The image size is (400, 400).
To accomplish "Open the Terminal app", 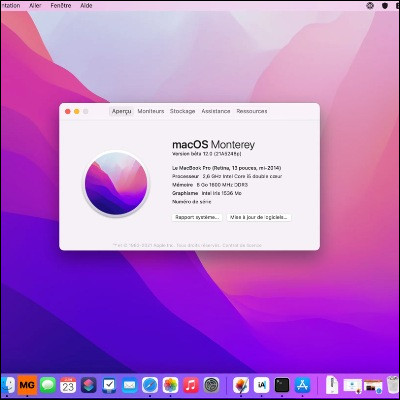I will [282, 385].
